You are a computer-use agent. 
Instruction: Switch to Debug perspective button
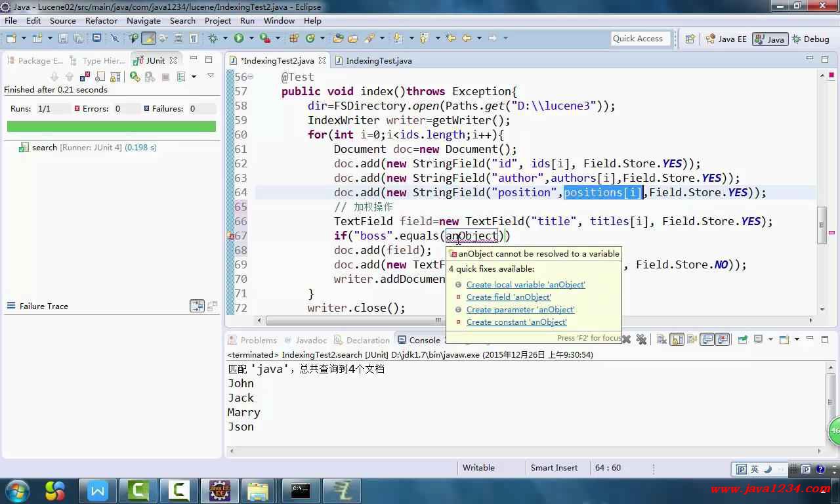point(811,39)
